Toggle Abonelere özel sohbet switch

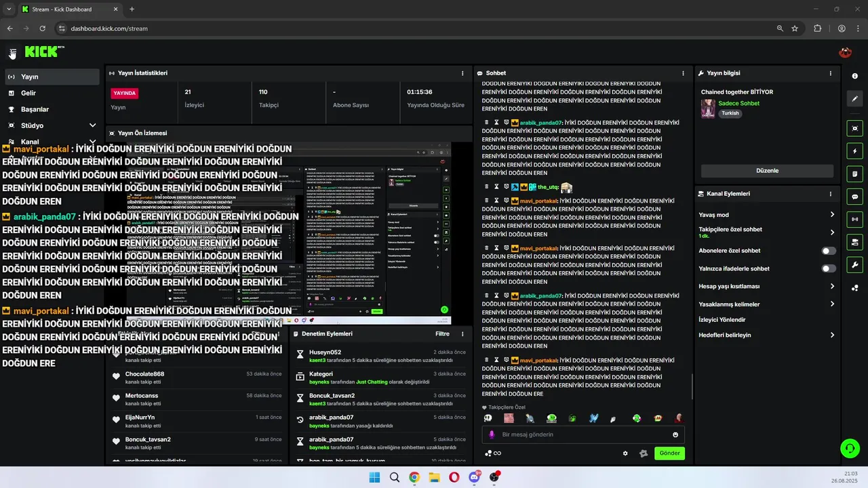[x=829, y=251]
